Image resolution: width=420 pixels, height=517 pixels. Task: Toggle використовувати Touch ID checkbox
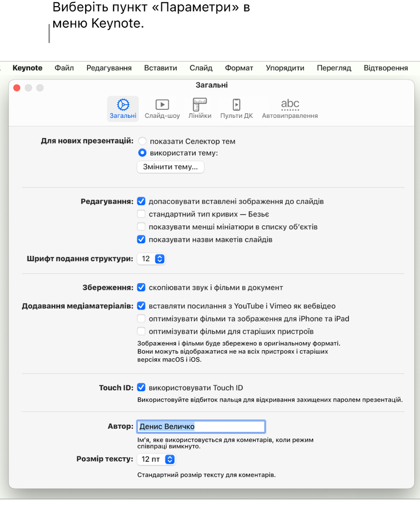point(141,387)
